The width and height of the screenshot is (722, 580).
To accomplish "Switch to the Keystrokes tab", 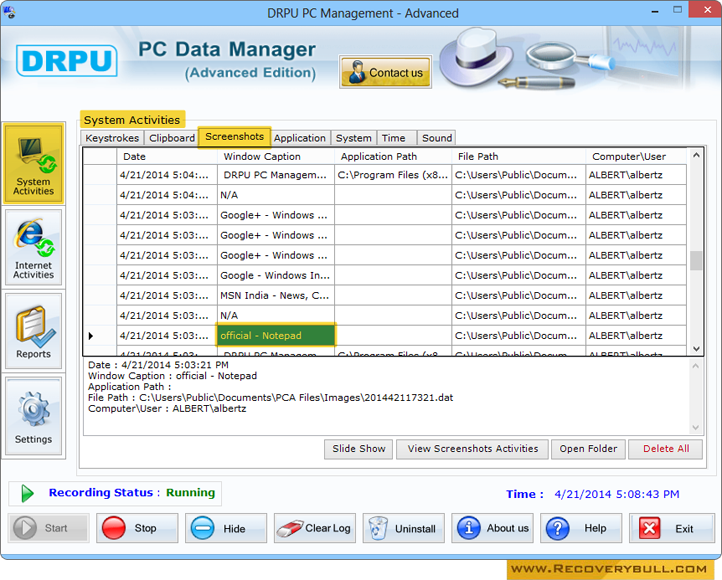I will click(112, 138).
